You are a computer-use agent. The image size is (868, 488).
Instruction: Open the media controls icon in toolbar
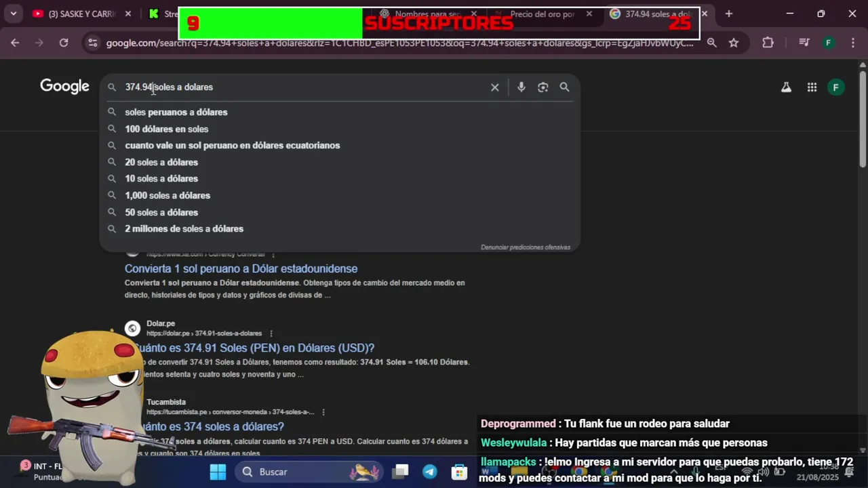804,43
